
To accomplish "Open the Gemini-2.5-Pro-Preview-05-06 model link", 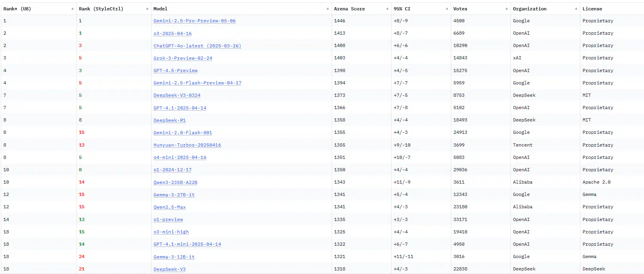I will coord(194,21).
